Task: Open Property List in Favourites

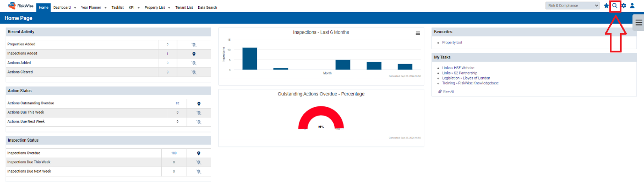Action: 452,43
